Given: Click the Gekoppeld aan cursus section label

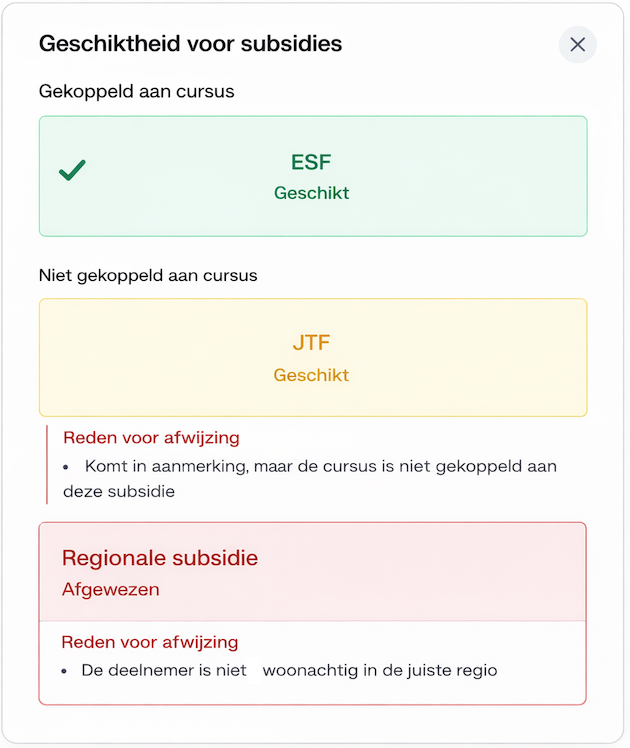Looking at the screenshot, I should click(x=136, y=91).
